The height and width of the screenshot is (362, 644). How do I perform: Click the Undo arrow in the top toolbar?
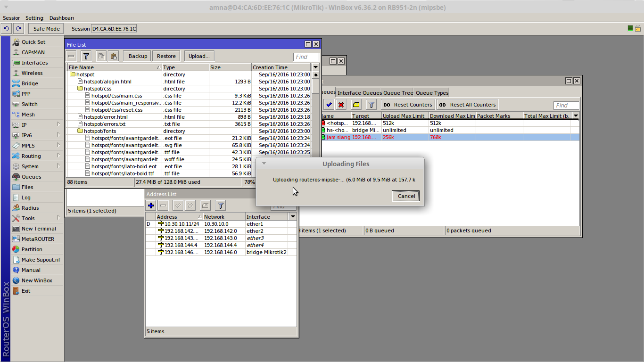click(7, 29)
